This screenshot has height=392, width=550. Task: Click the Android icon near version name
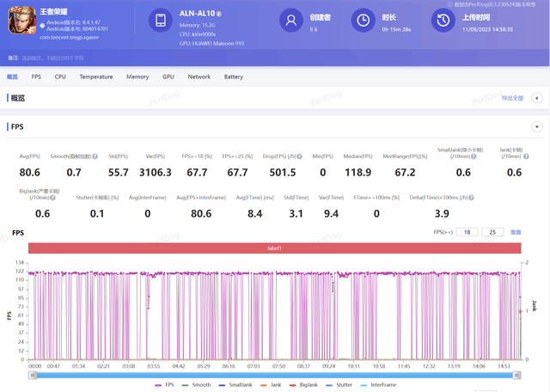pyautogui.click(x=42, y=26)
